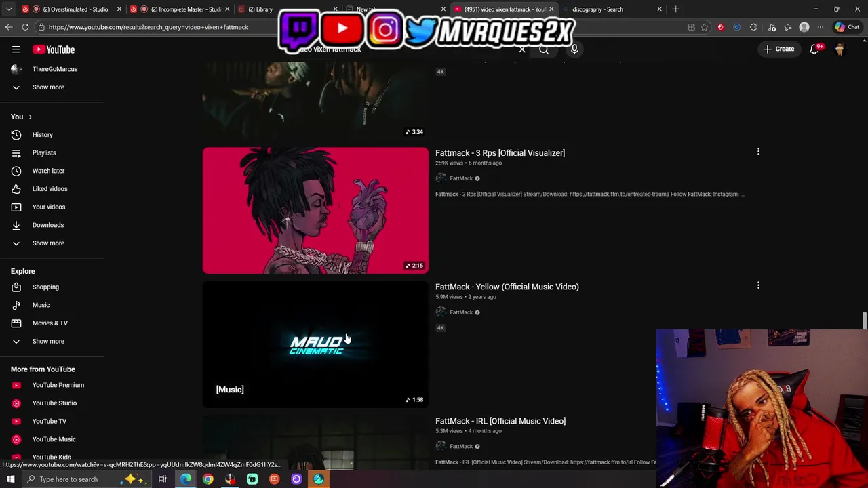
Task: Open more options for 3 Rps video
Action: 758,152
